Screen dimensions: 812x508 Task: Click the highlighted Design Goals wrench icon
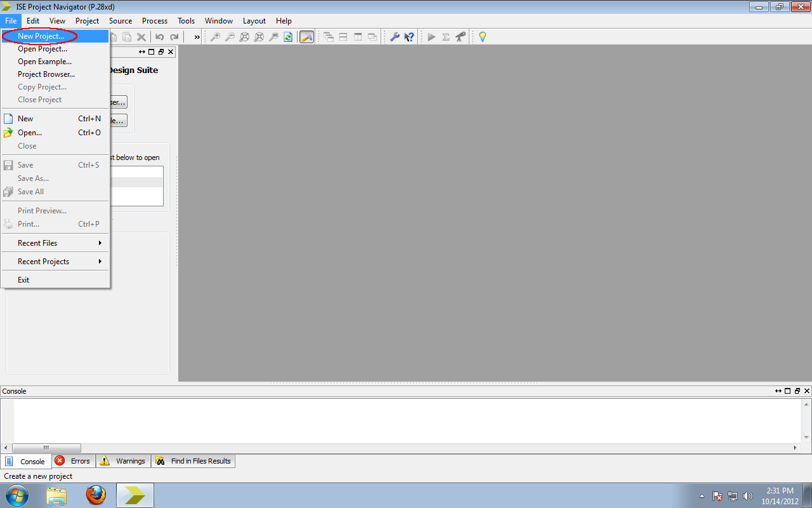[x=306, y=37]
